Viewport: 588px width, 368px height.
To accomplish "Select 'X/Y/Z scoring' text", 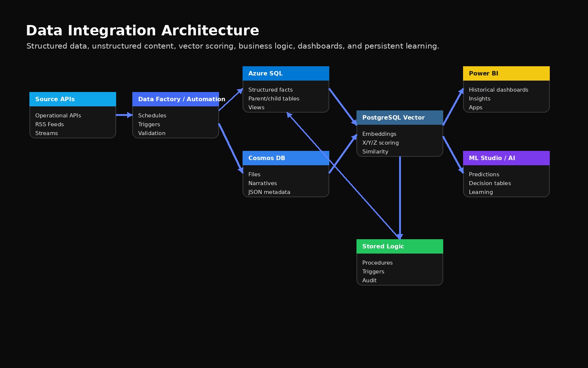I will click(x=380, y=143).
